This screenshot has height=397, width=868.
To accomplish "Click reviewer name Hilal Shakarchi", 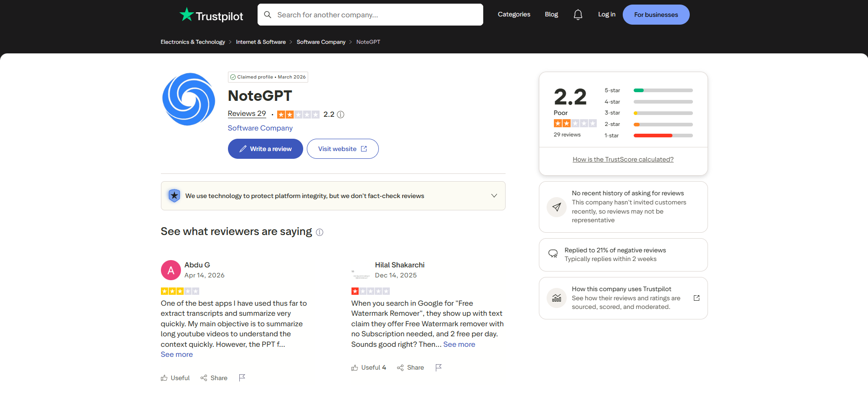I will coord(400,265).
